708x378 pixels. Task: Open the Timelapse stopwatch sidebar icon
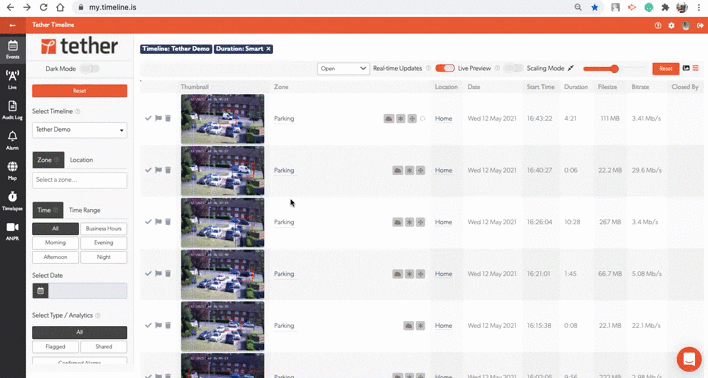(x=13, y=201)
